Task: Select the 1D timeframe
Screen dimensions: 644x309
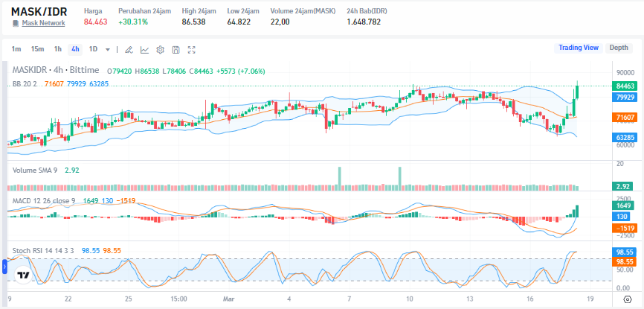Action: [93, 49]
